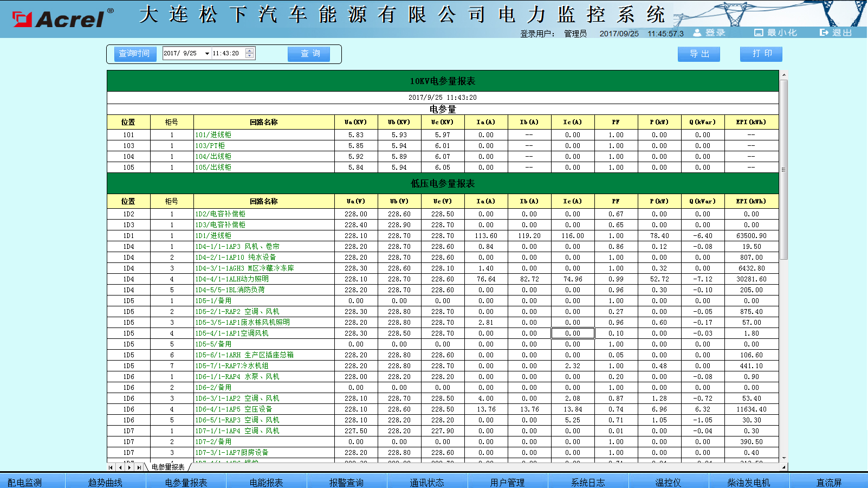This screenshot has height=488, width=868.
Task: Click the report vertical scrollbar thumb
Action: pos(783,169)
